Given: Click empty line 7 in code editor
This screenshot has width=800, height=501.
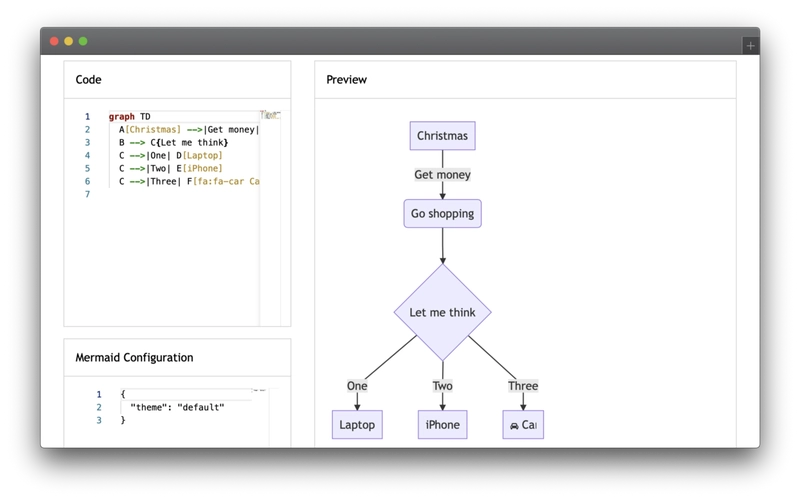Looking at the screenshot, I should point(184,194).
